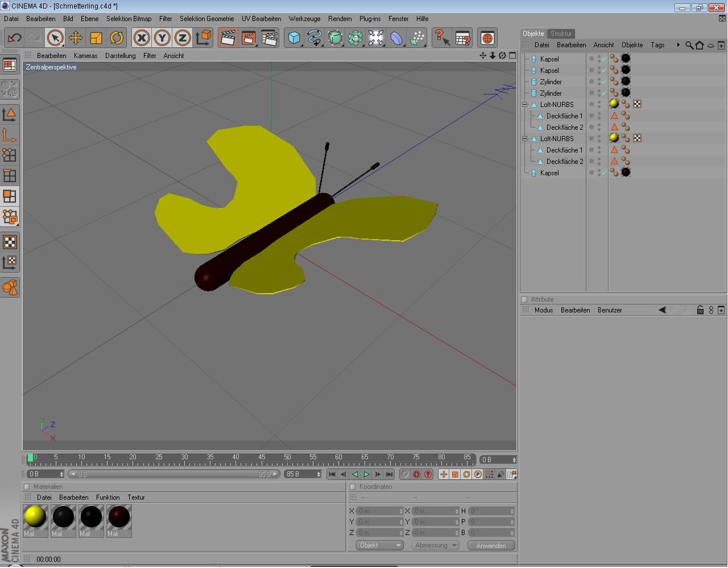728x568 pixels.
Task: Select the Deckfläche 1 object in tree
Action: coord(564,116)
